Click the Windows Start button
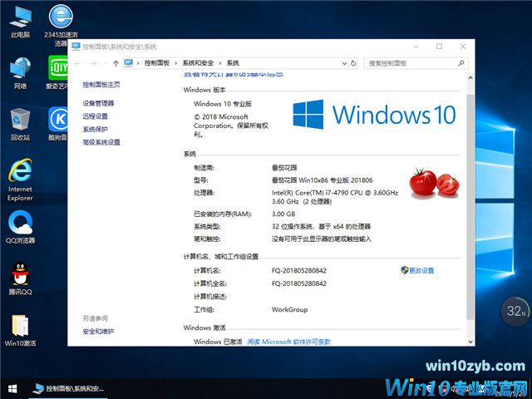This screenshot has width=532, height=399. tap(12, 389)
